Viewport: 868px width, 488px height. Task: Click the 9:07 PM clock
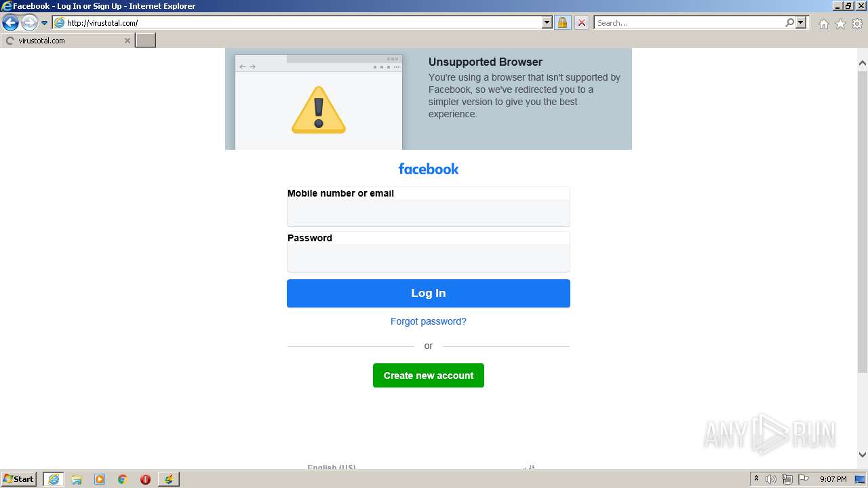833,479
